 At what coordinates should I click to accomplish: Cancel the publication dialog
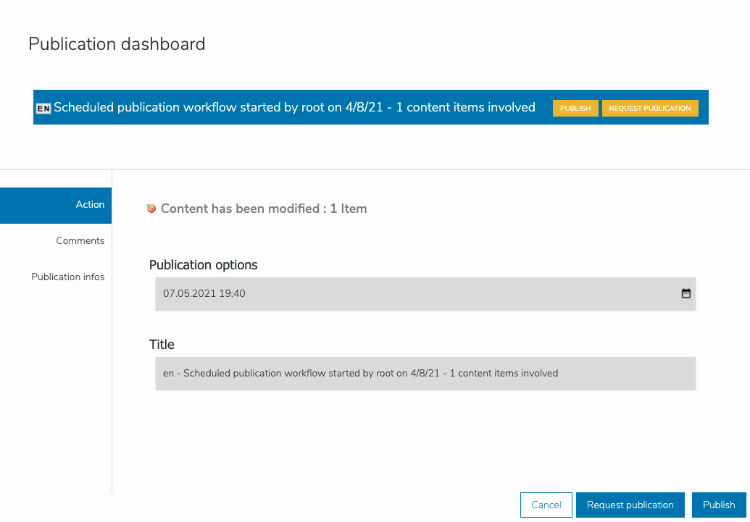pyautogui.click(x=546, y=505)
